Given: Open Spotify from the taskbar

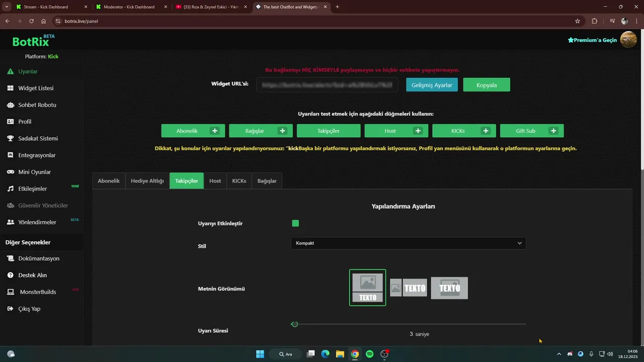Looking at the screenshot, I should pyautogui.click(x=370, y=354).
